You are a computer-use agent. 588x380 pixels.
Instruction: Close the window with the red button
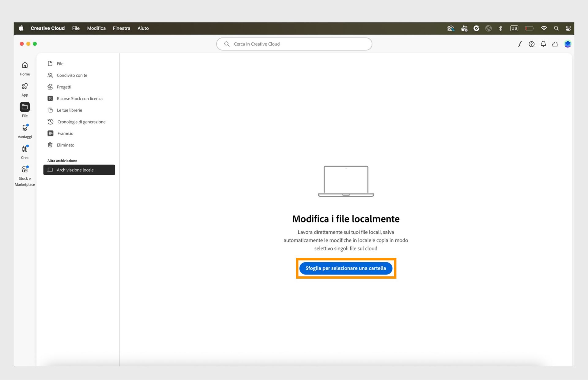click(x=22, y=44)
